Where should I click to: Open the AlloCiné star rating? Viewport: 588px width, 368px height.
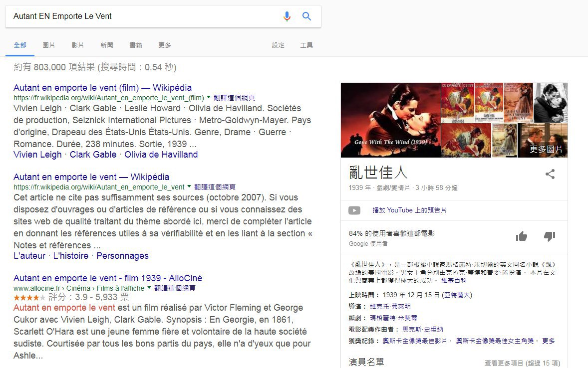click(x=29, y=297)
